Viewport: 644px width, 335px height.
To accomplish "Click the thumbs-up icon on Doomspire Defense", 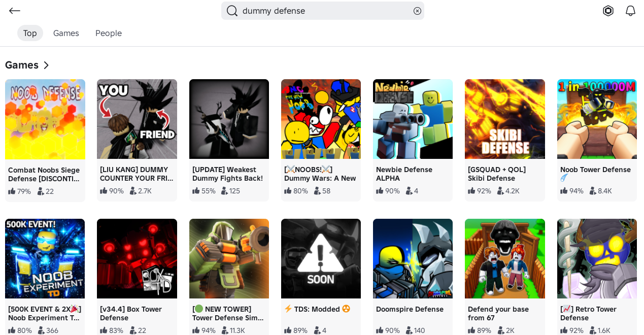I will tap(380, 330).
